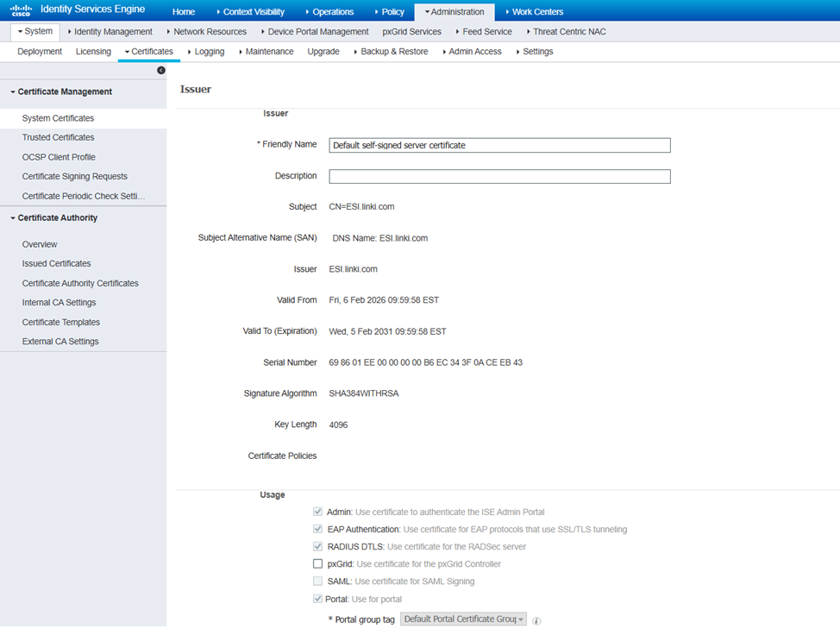This screenshot has height=635, width=840.
Task: Enable the pxGrid usage checkbox
Action: tap(317, 563)
